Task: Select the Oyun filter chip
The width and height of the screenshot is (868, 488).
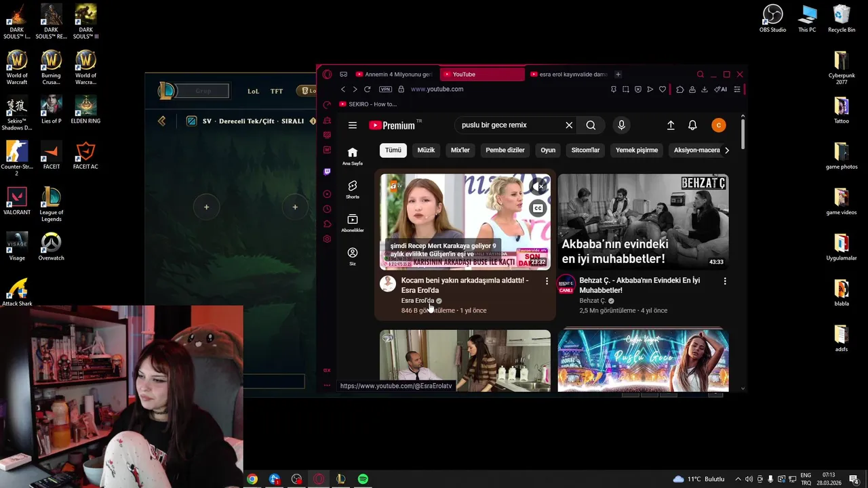Action: 548,150
